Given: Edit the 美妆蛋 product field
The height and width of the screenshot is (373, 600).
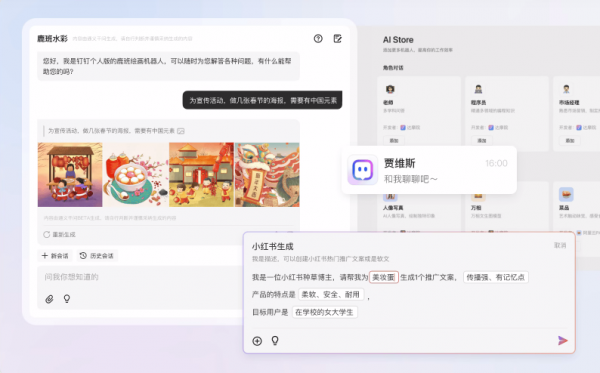Looking at the screenshot, I should pyautogui.click(x=384, y=277).
